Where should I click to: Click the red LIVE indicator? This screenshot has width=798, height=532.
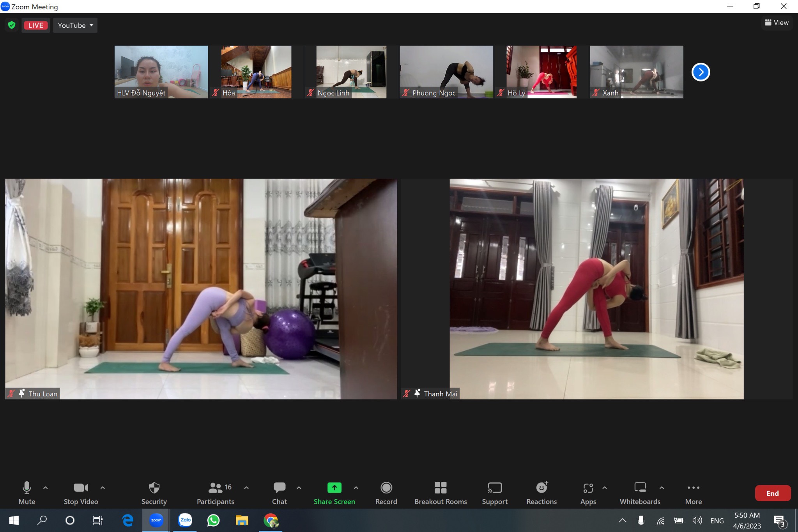tap(35, 25)
